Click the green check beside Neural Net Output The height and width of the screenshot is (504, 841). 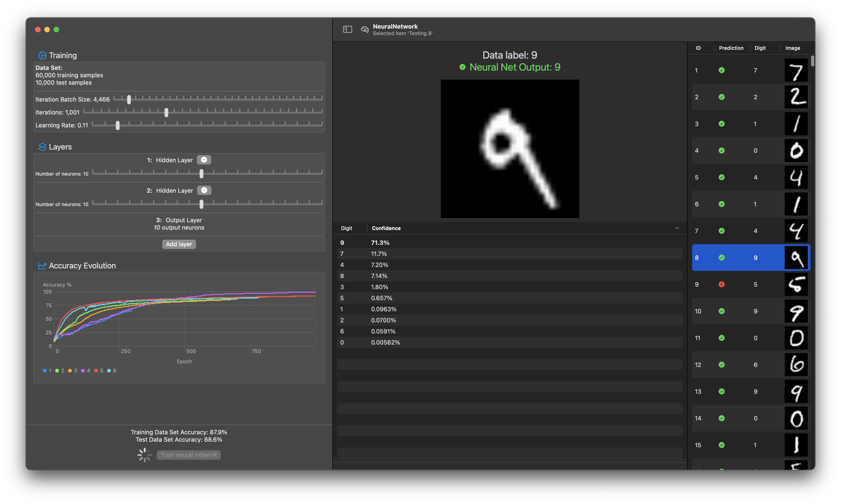pyautogui.click(x=462, y=67)
